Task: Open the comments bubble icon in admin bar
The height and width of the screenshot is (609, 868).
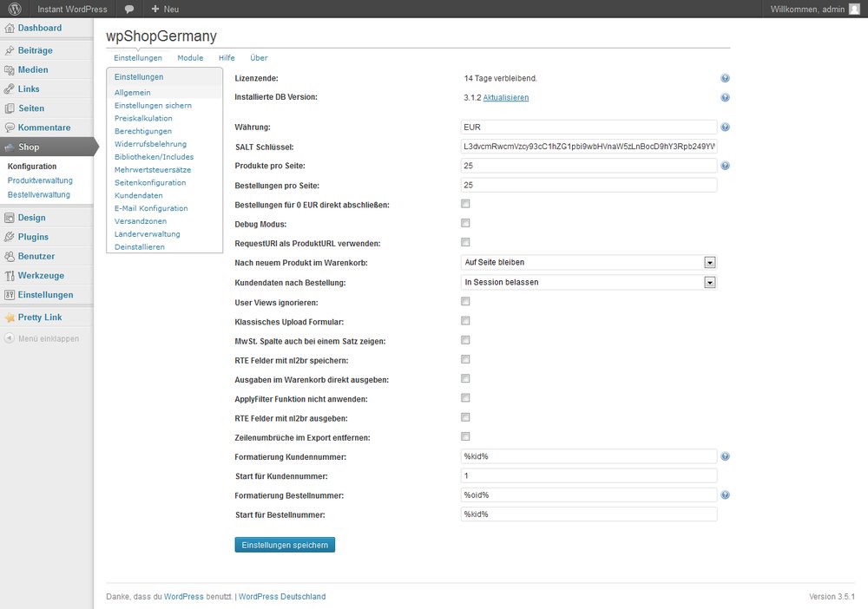Action: [x=129, y=9]
